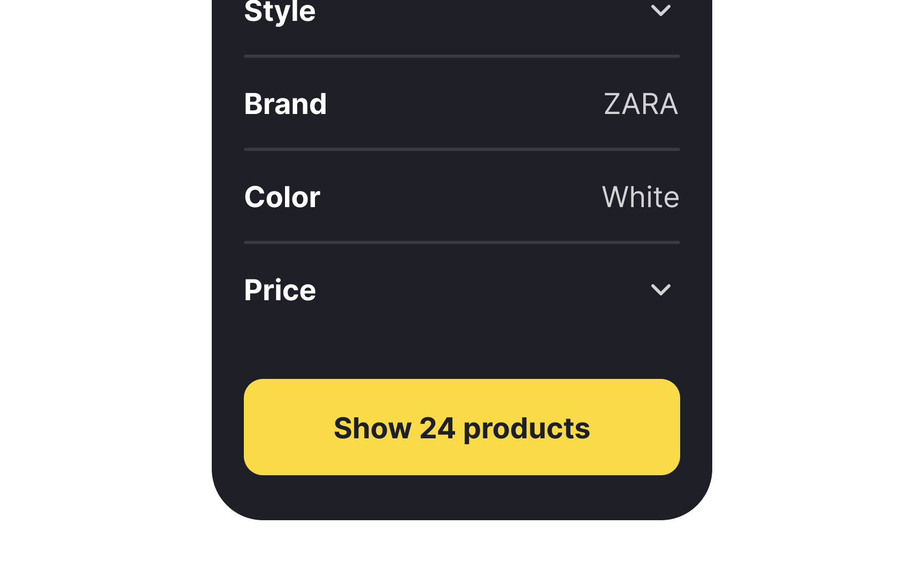Select ZARA in the Brand filter
The image size is (924, 578).
pos(641,103)
